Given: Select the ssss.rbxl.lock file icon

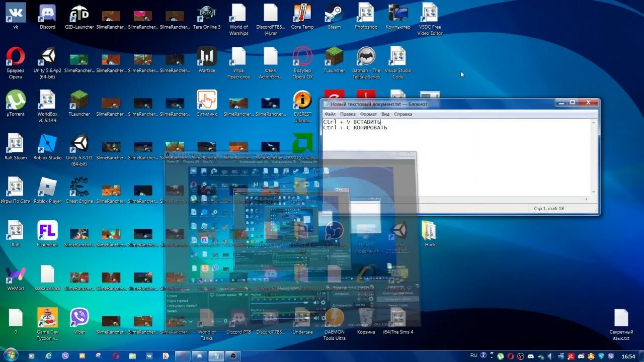Looking at the screenshot, I should click(47, 278).
